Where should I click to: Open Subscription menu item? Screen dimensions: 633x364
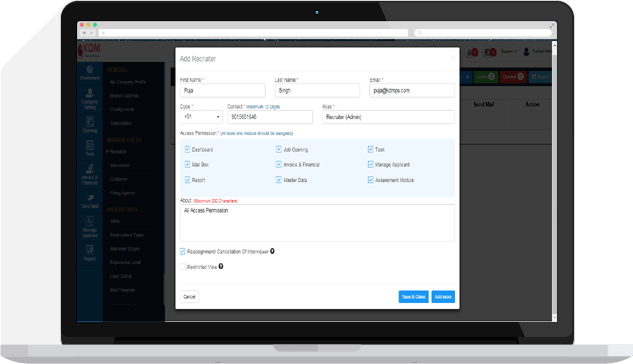point(121,123)
